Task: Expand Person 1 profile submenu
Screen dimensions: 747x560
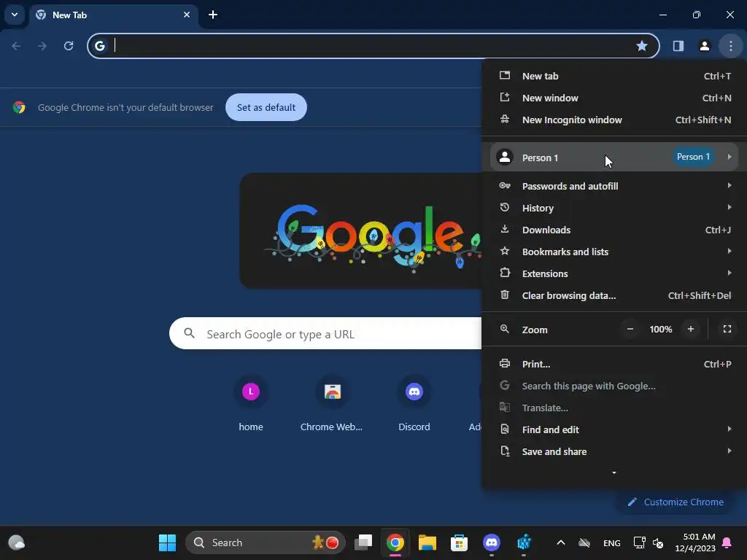Action: (614, 157)
